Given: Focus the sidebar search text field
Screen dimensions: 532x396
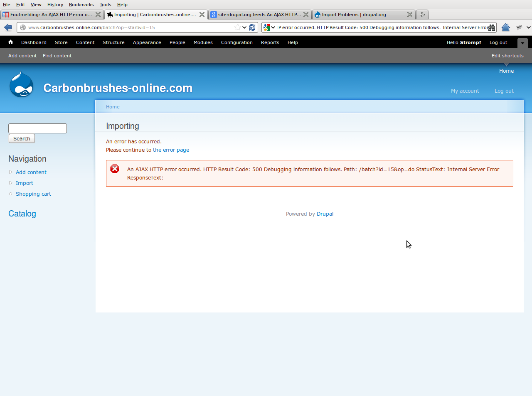Looking at the screenshot, I should coord(38,128).
